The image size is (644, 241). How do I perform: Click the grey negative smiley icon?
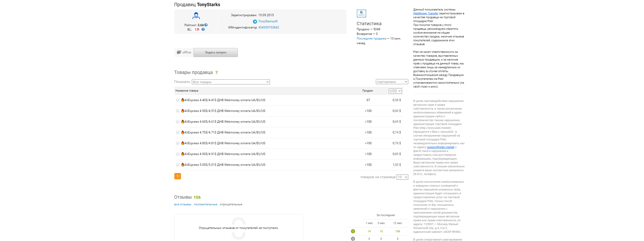[x=353, y=239]
